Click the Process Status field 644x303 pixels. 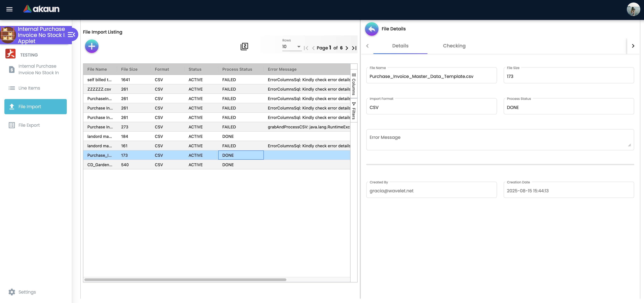568,107
